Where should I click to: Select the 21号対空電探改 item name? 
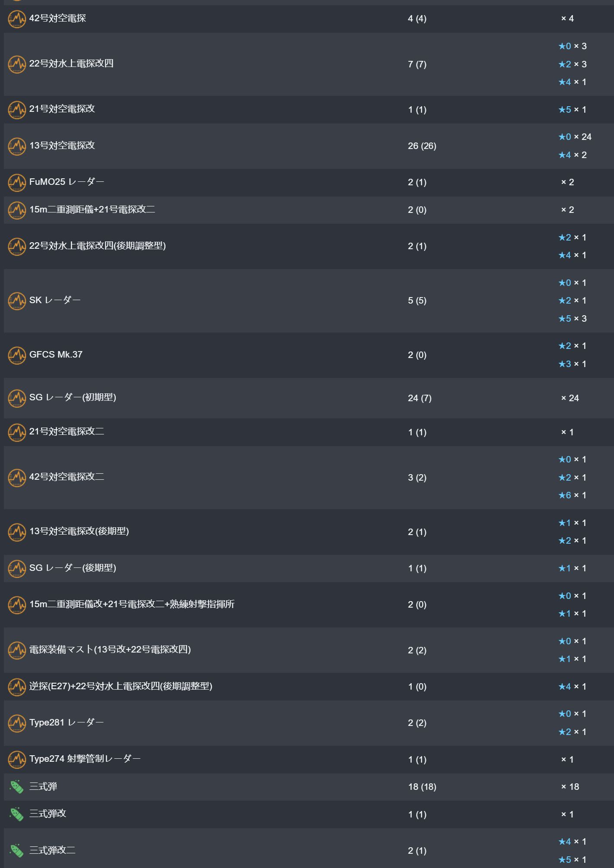(62, 109)
